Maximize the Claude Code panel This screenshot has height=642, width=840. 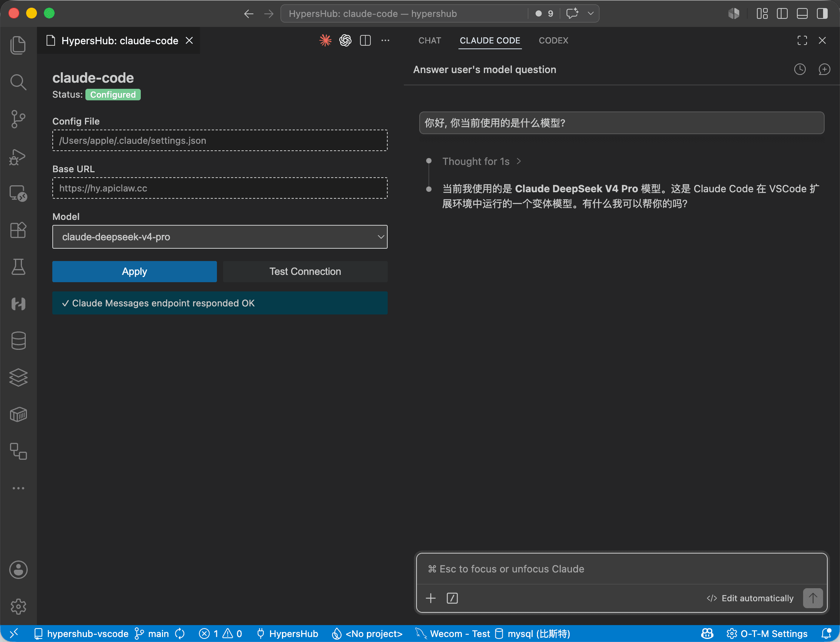802,40
